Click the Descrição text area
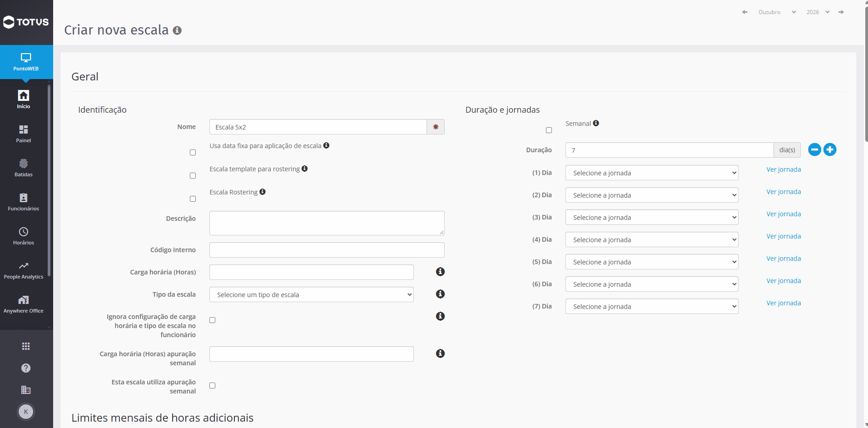Image resolution: width=868 pixels, height=428 pixels. click(327, 223)
